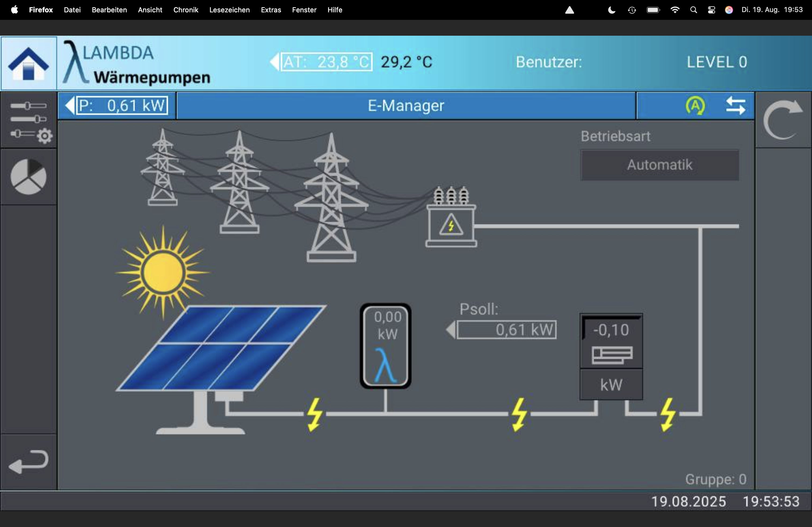Click the green automatic mode A icon
This screenshot has width=812, height=527.
pos(695,106)
